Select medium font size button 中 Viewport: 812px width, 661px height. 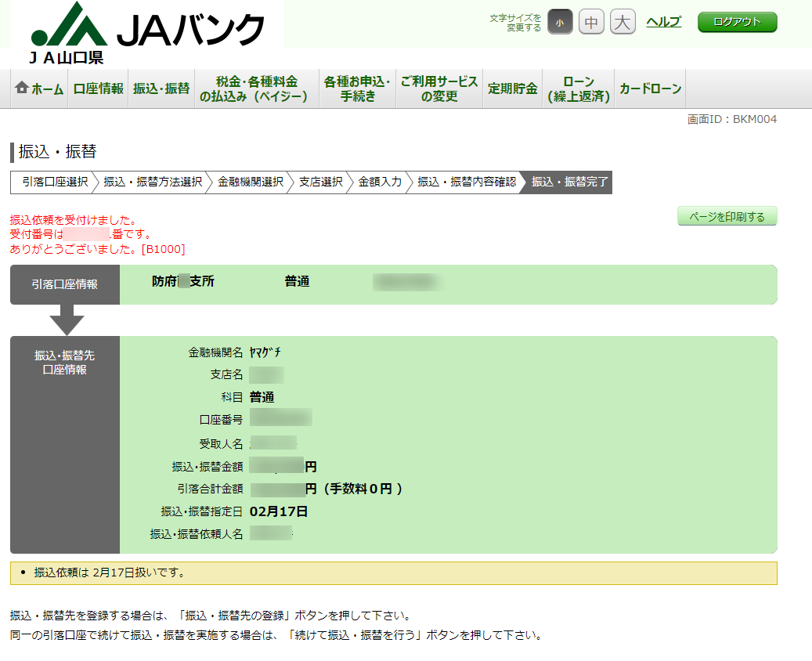[591, 22]
